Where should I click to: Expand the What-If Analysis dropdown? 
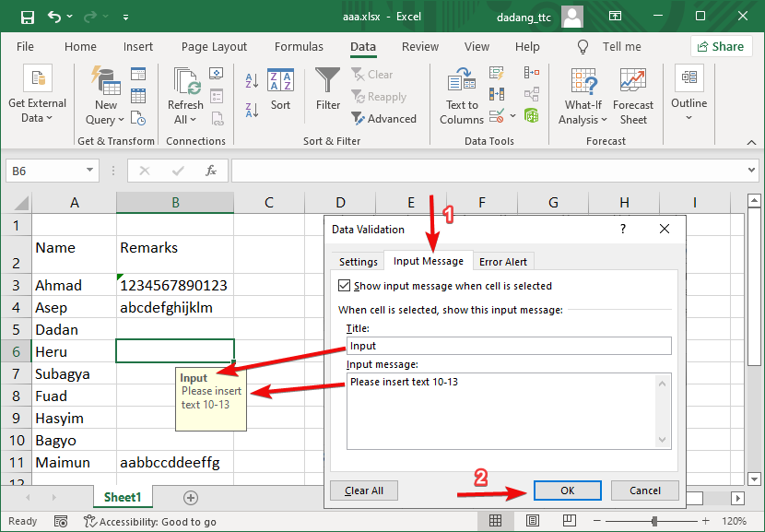pos(583,92)
